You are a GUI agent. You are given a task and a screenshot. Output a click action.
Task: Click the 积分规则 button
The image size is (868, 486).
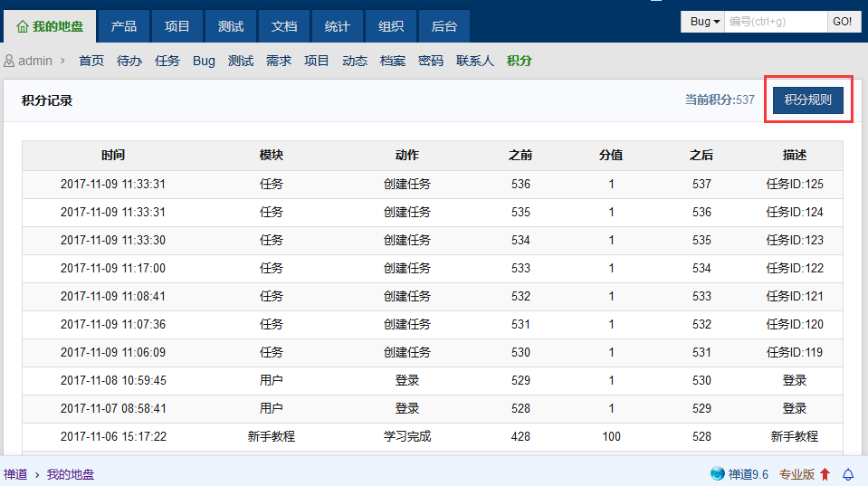coord(807,100)
